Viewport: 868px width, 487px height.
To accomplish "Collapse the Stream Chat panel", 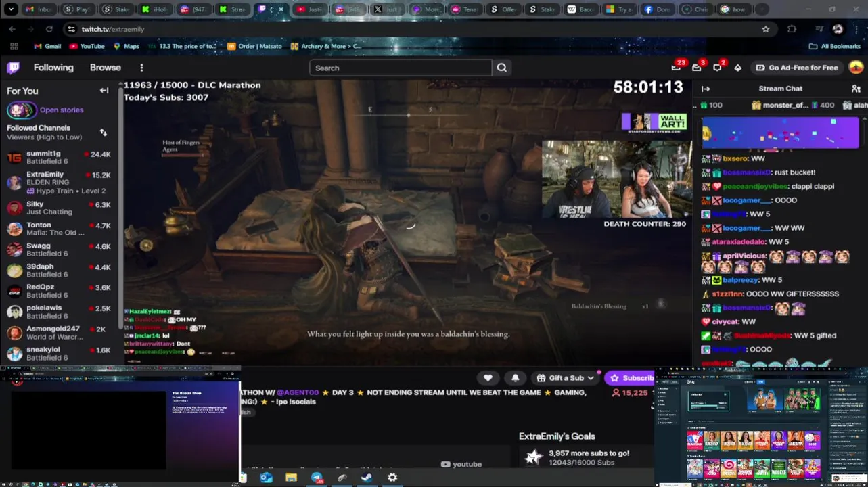I will (x=706, y=89).
